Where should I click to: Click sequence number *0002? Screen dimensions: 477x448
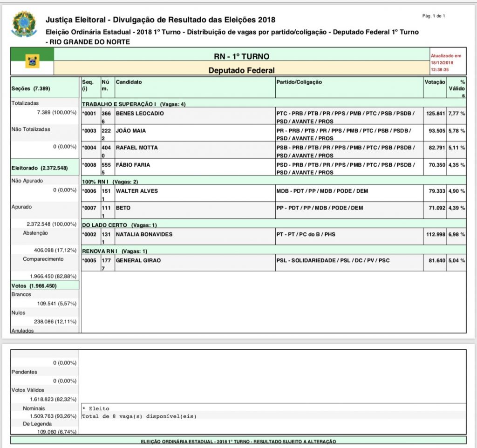[89, 235]
